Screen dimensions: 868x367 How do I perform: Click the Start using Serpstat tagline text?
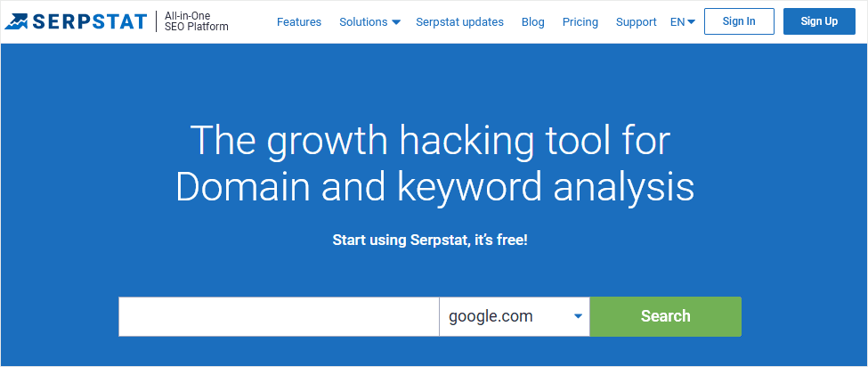[x=430, y=241]
